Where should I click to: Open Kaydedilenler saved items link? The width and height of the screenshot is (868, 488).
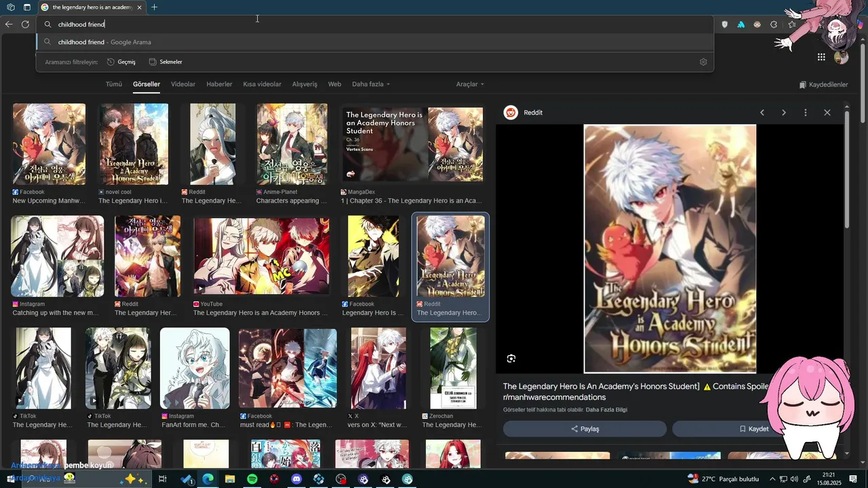click(823, 85)
